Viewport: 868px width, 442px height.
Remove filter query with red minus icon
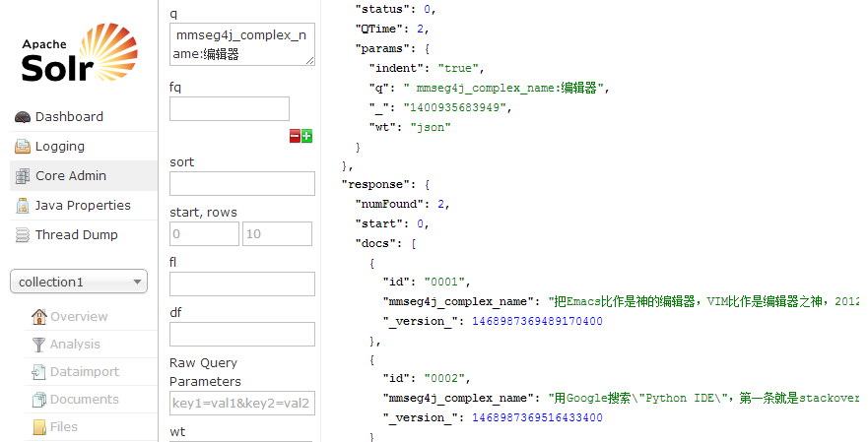point(295,136)
